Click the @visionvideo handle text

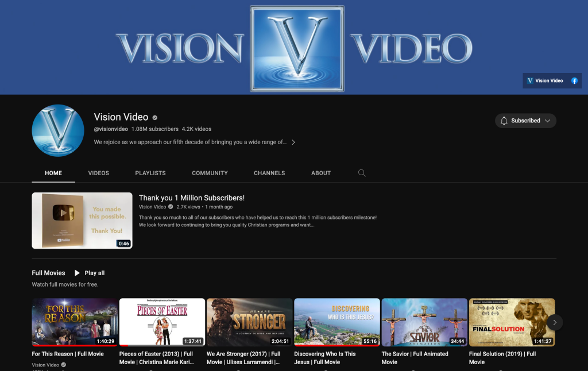click(111, 129)
